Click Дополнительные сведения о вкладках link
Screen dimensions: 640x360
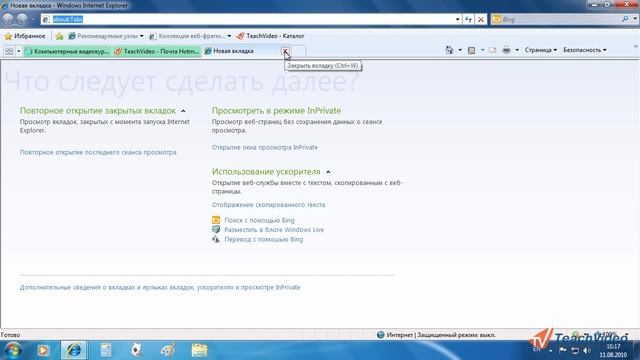pos(160,287)
